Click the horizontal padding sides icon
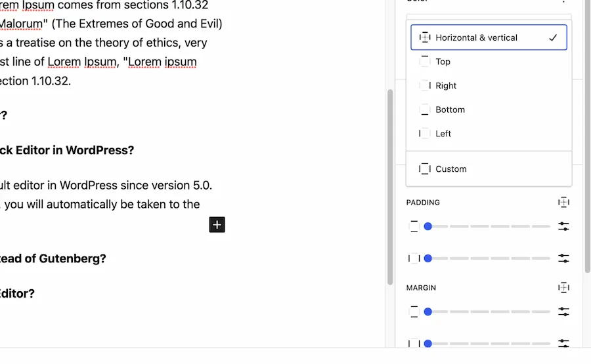 point(414,258)
